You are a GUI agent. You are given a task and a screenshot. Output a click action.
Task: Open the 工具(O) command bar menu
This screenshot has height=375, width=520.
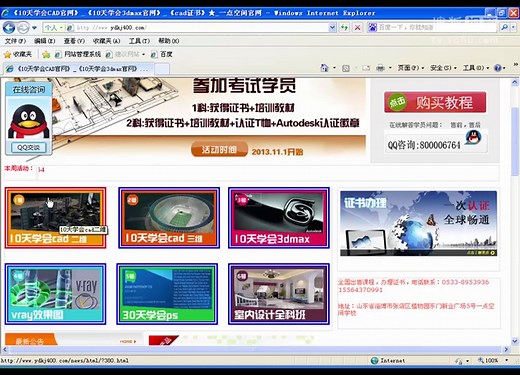[476, 68]
